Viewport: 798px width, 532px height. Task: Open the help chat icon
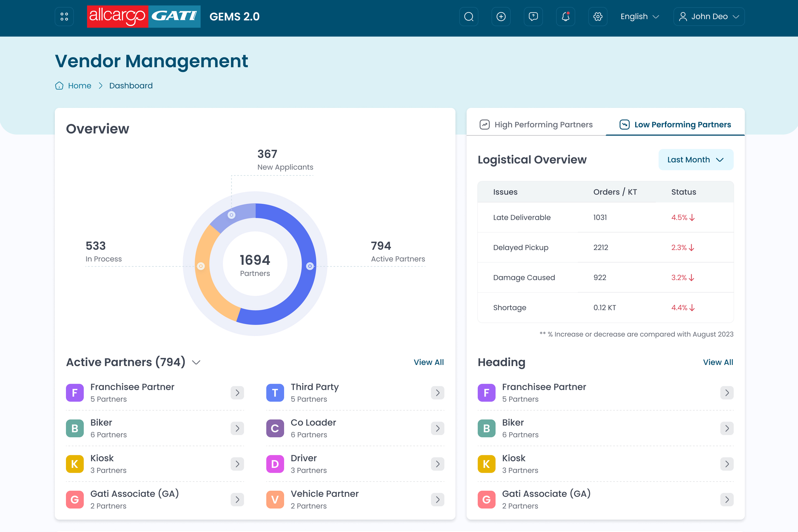(x=533, y=16)
